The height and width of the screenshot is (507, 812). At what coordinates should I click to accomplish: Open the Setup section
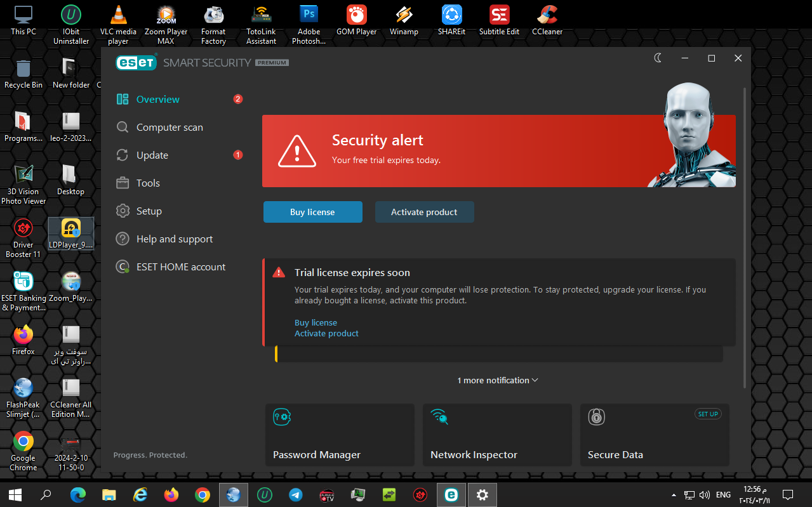click(x=139, y=211)
